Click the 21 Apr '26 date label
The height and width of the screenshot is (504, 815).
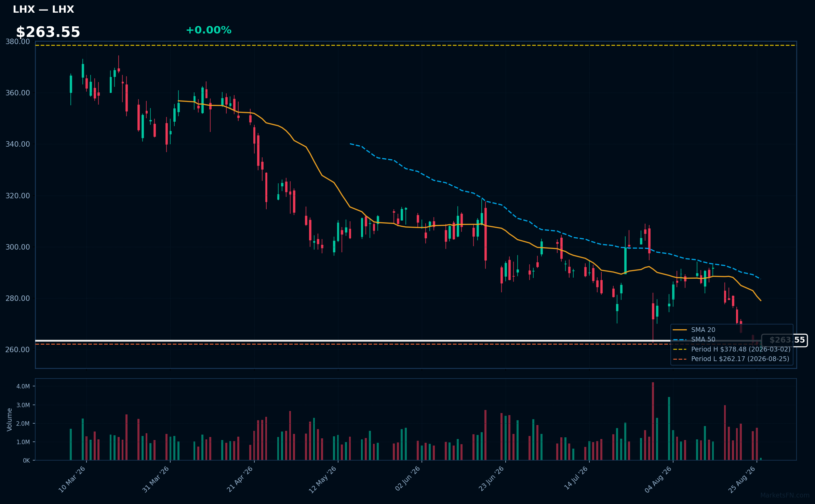coord(240,479)
